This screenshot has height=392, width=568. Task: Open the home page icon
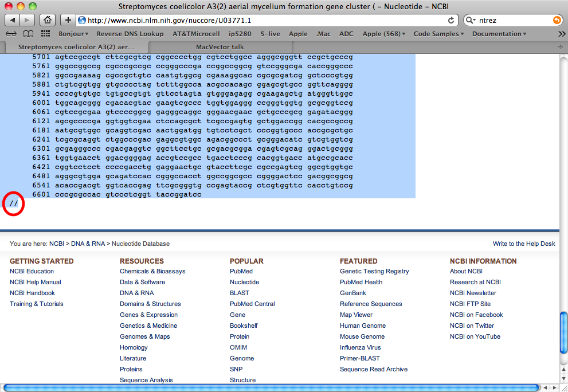tap(48, 20)
